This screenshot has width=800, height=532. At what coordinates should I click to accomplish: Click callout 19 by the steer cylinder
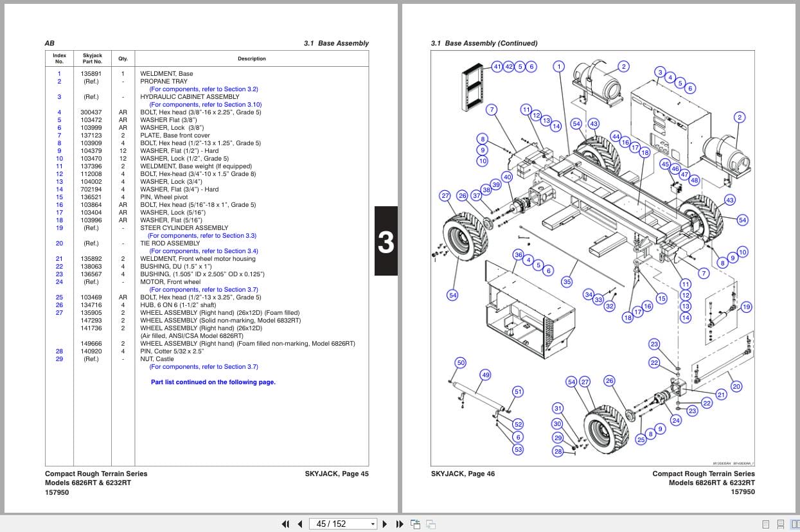[x=746, y=307]
